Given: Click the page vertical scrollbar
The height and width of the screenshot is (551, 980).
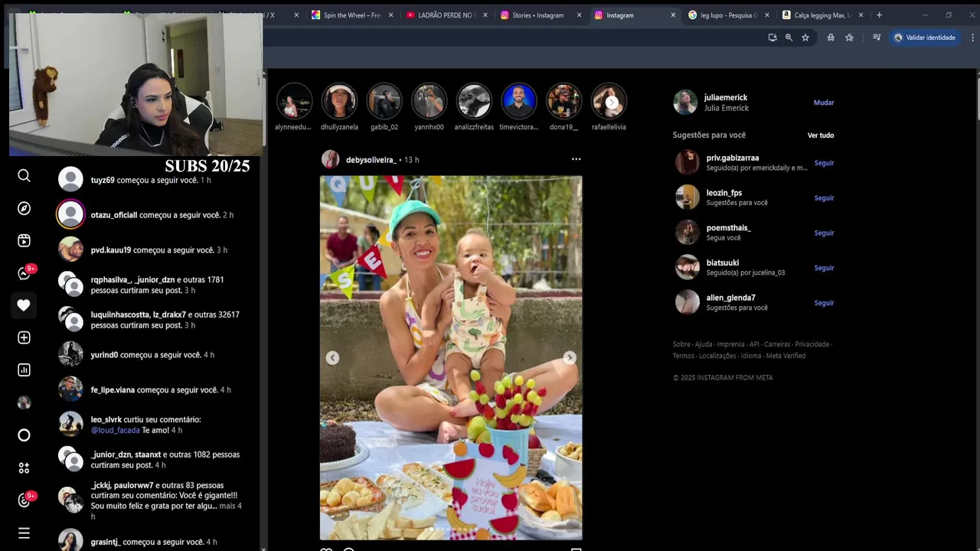Looking at the screenshot, I should point(977,99).
